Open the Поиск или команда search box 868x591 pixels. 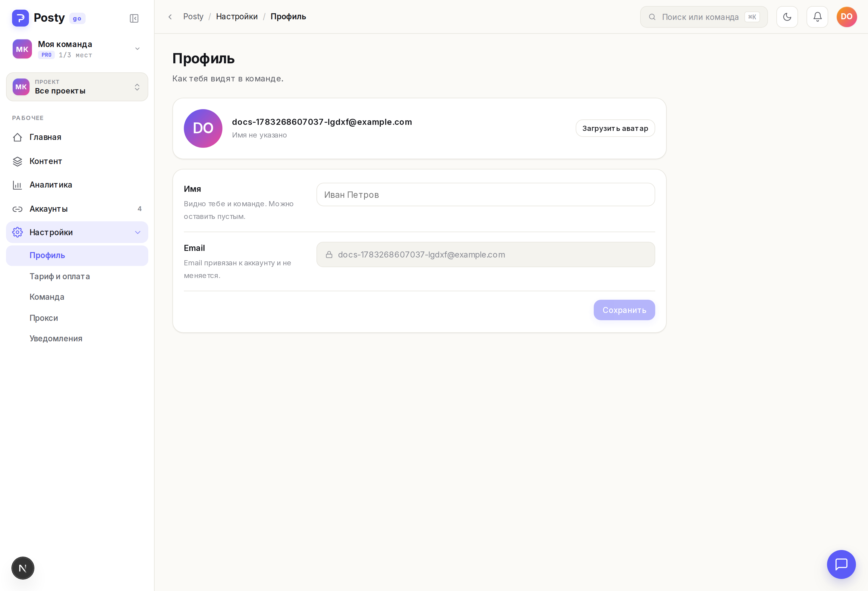704,17
